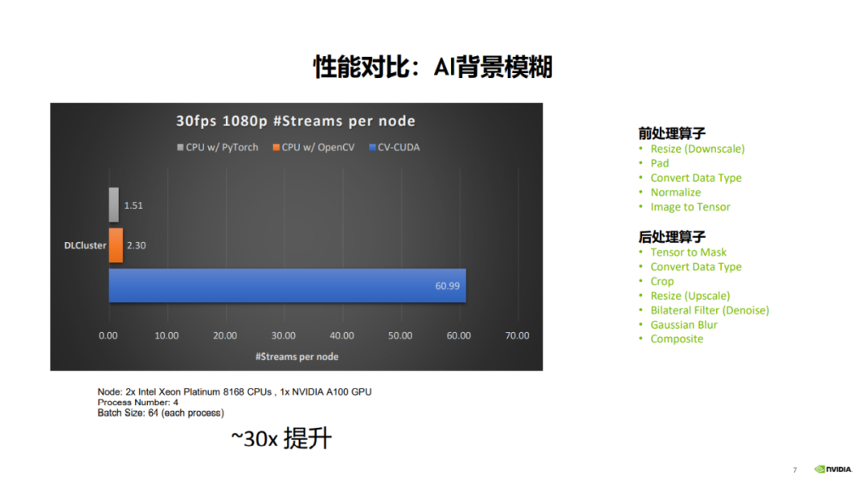868x484 pixels.
Task: Click the Pad bullet item
Action: click(x=659, y=163)
